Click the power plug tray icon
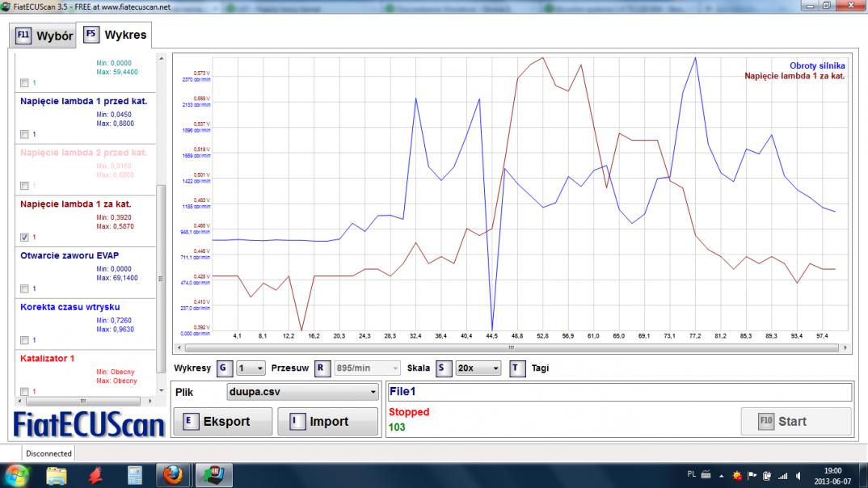The image size is (868, 488). click(767, 476)
